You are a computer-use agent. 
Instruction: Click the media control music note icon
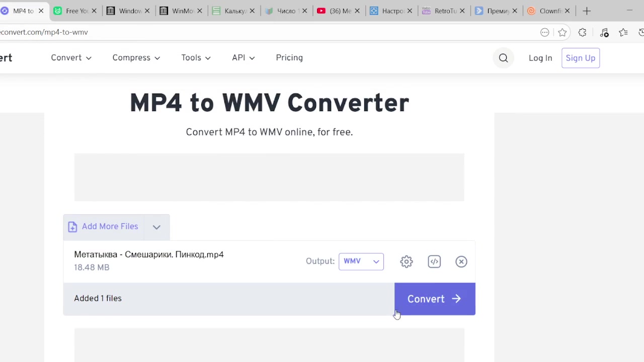tap(604, 32)
